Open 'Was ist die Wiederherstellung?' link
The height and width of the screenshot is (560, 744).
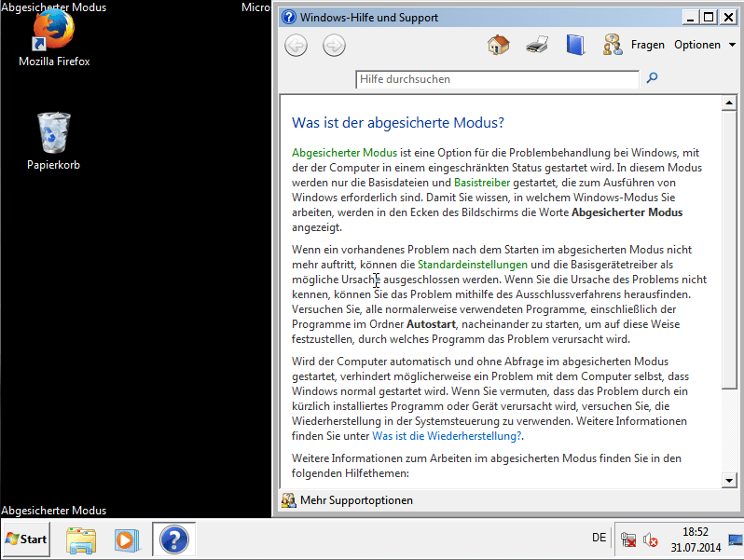[x=447, y=435]
